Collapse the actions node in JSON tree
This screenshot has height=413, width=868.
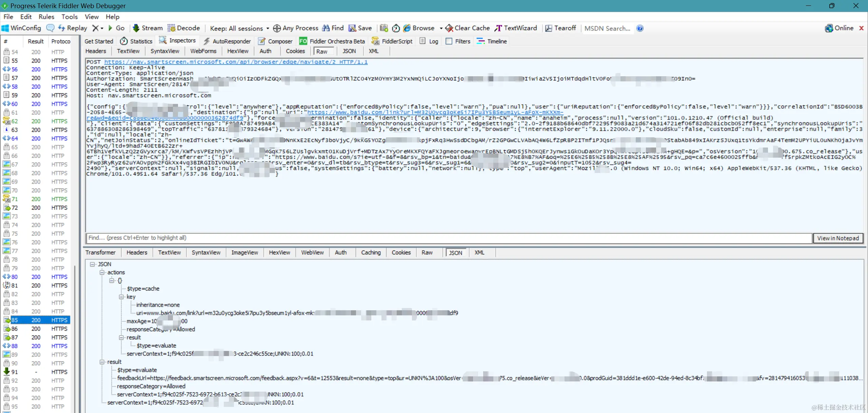(x=102, y=272)
